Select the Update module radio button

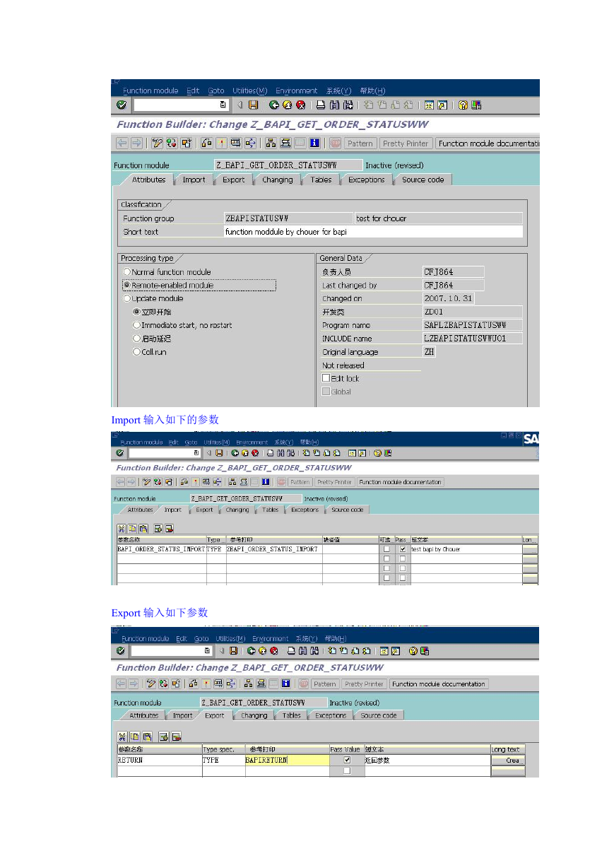127,299
